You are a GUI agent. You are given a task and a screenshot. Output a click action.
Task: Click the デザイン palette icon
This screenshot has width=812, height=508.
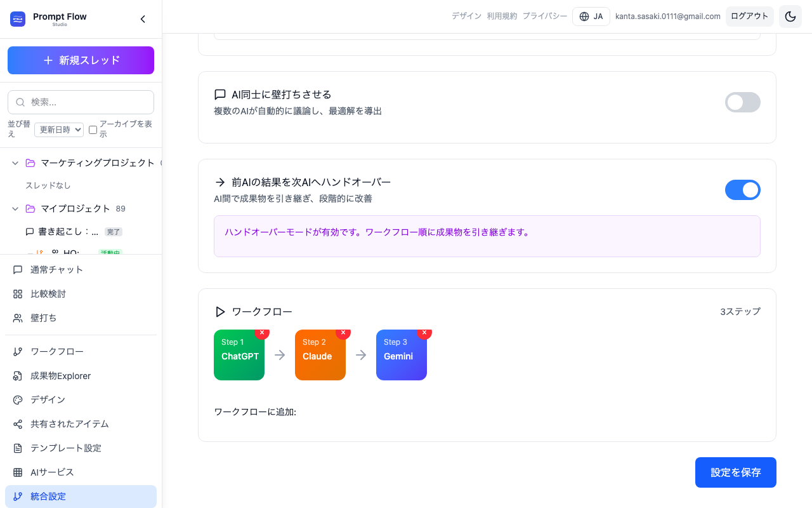(18, 400)
